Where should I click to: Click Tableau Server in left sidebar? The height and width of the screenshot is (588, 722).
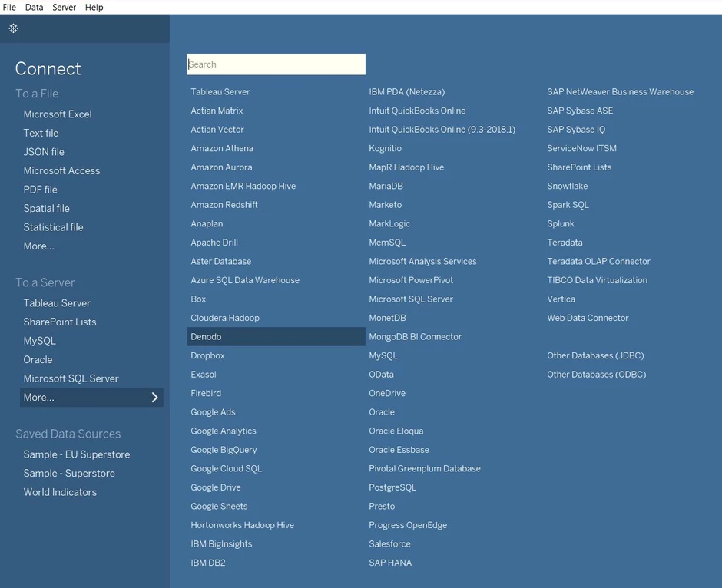click(57, 303)
